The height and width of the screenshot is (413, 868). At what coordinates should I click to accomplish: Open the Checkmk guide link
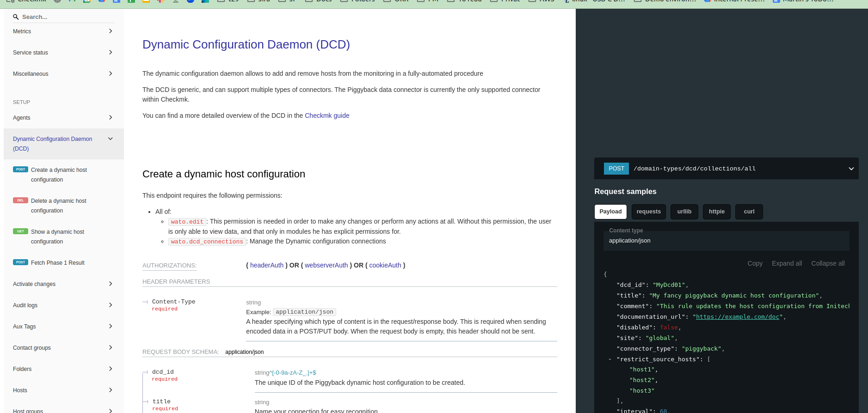tap(327, 115)
